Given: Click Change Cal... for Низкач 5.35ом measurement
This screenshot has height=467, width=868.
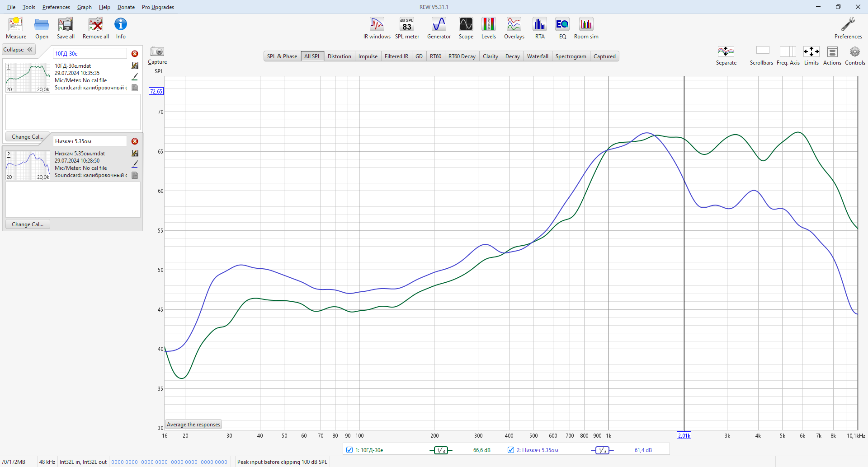Looking at the screenshot, I should (28, 224).
